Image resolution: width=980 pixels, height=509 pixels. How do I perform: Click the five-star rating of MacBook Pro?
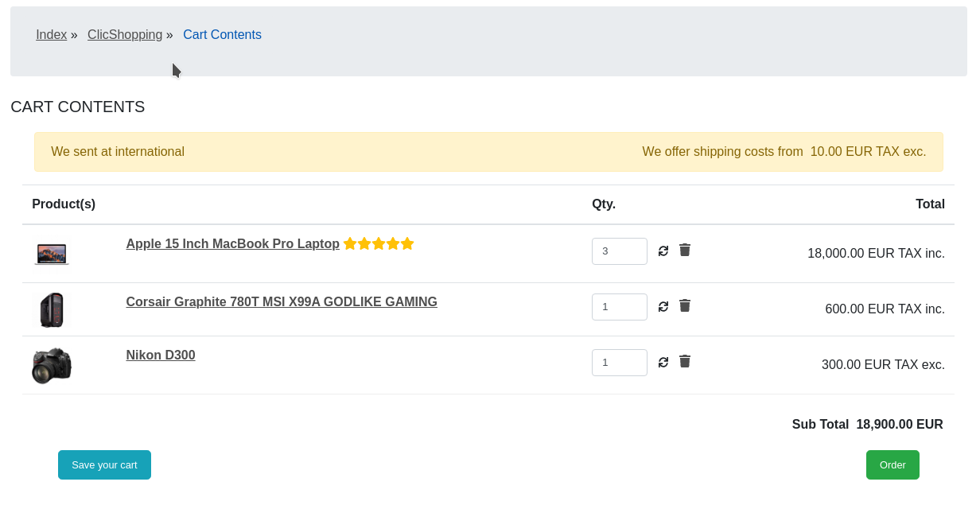(x=379, y=243)
